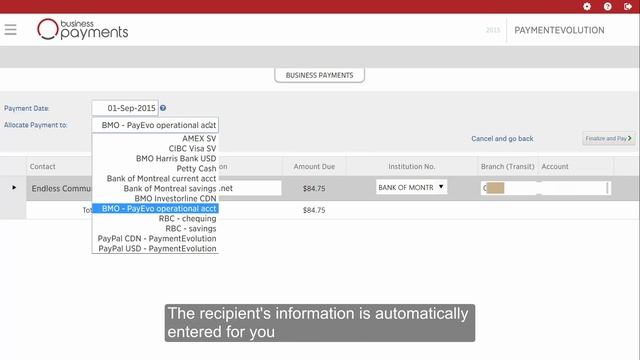Click PAYMENTEVOLUTION company name
640x360 pixels.
point(559,30)
